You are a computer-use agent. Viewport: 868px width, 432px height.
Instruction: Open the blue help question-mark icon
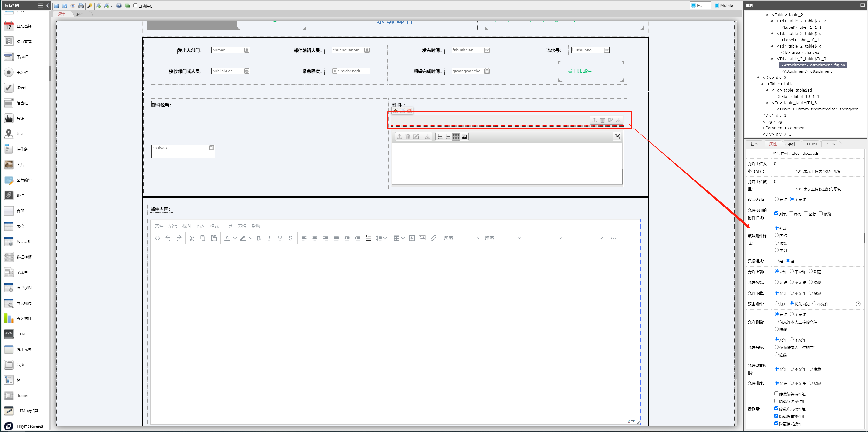point(119,6)
